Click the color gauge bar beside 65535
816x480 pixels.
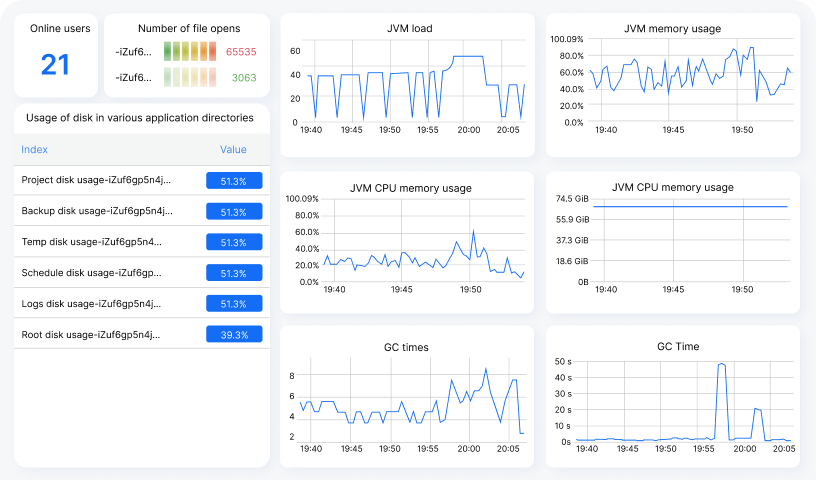point(189,51)
